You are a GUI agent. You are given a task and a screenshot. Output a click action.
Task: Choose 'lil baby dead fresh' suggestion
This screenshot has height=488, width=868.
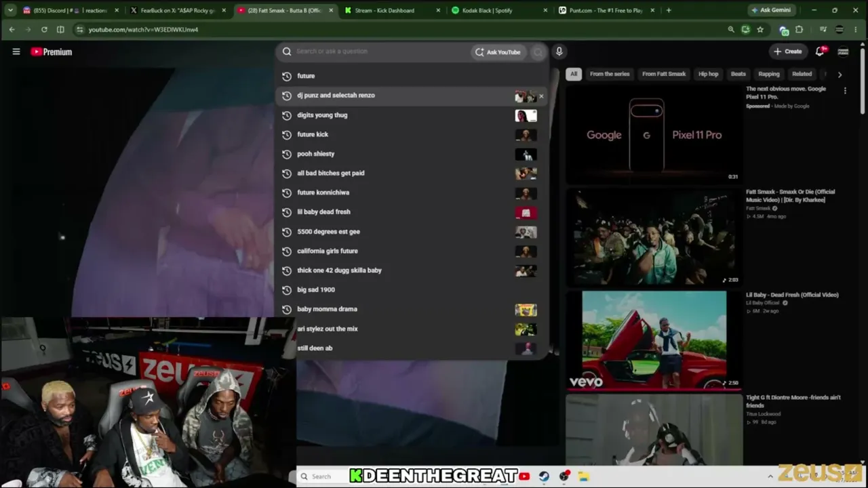click(412, 212)
